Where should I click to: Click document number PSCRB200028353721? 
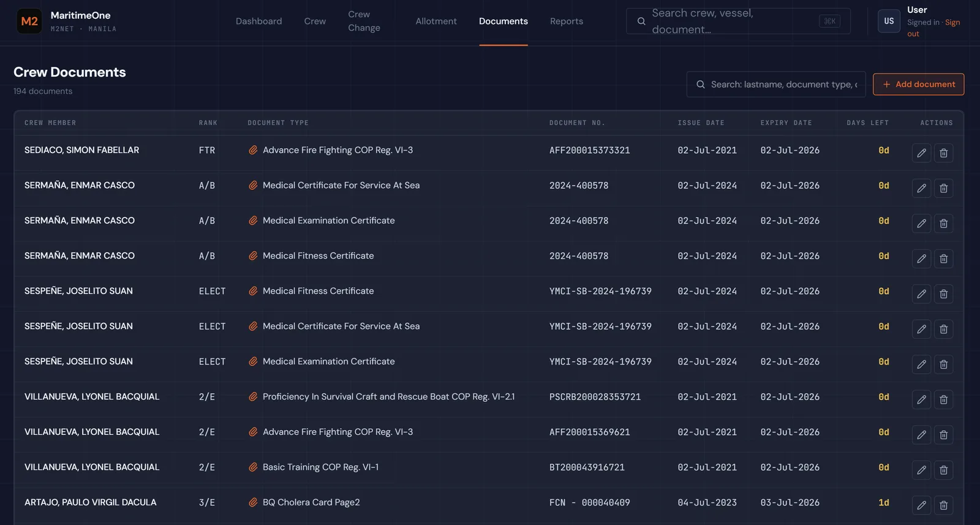click(x=595, y=397)
